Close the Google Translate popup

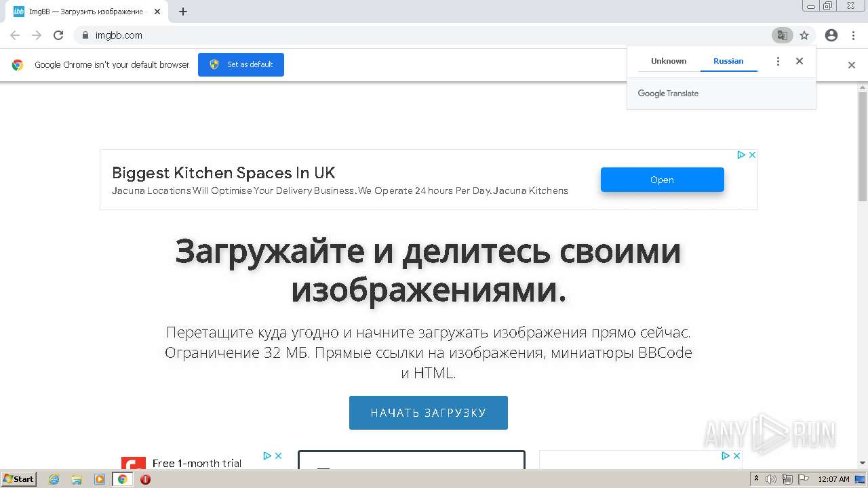[x=800, y=61]
